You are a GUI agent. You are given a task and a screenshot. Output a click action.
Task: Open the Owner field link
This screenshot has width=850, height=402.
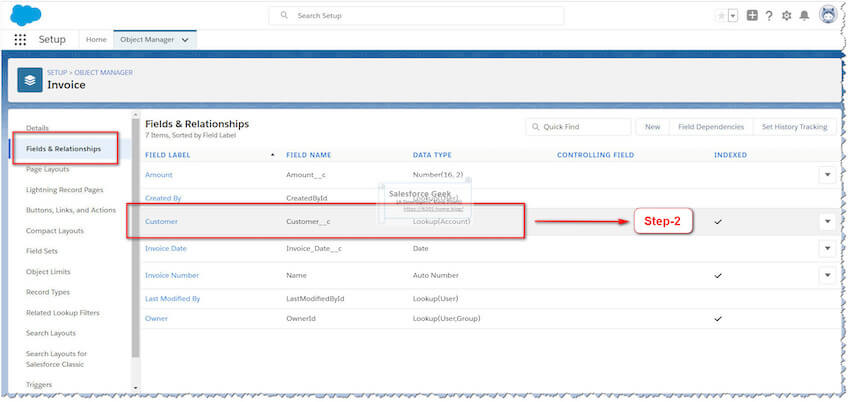point(157,319)
